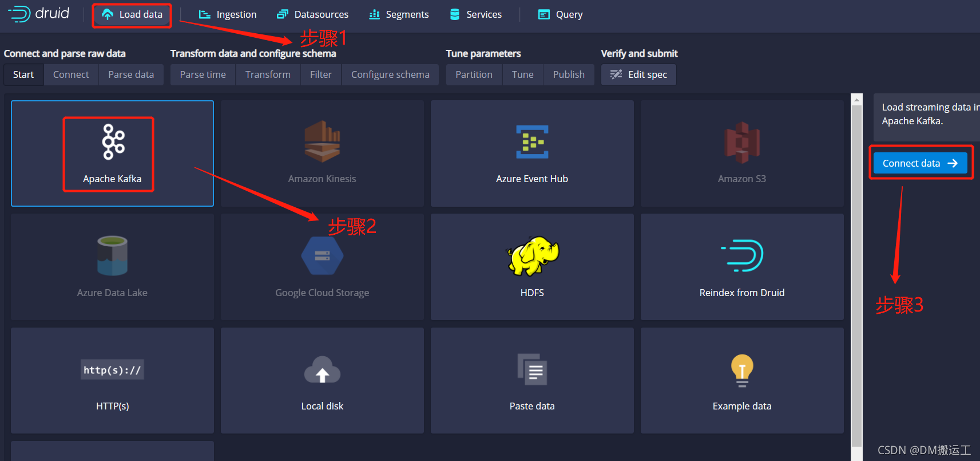
Task: Choose the Google Cloud Storage icon
Action: point(322,255)
